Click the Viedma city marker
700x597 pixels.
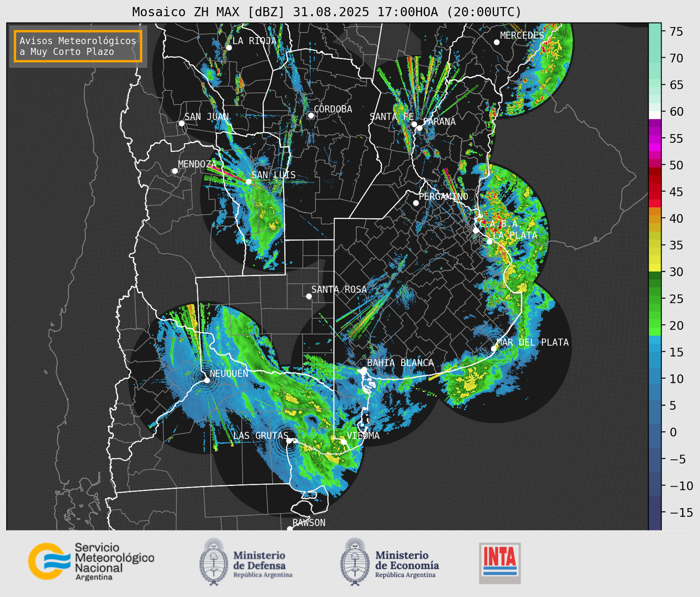tap(344, 442)
